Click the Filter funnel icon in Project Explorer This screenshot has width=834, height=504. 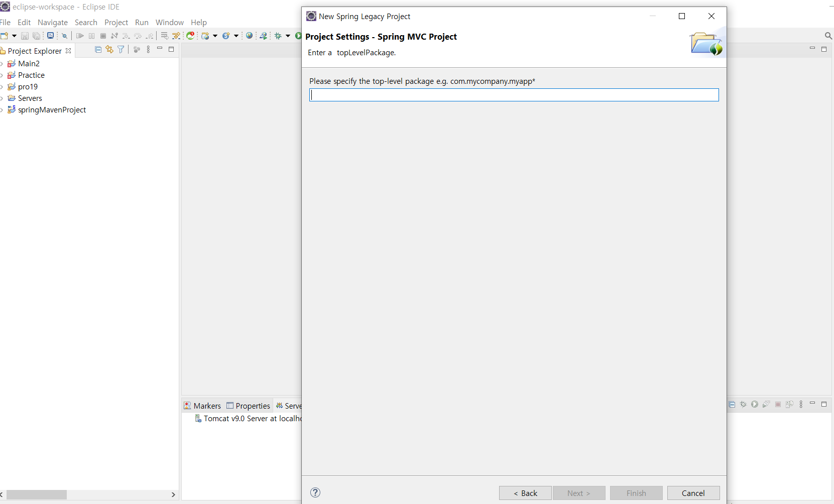tap(121, 49)
